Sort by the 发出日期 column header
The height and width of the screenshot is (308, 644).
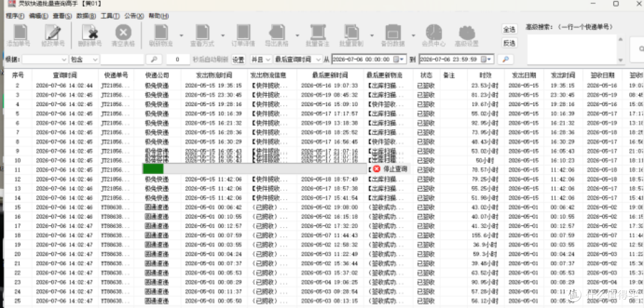coord(524,76)
